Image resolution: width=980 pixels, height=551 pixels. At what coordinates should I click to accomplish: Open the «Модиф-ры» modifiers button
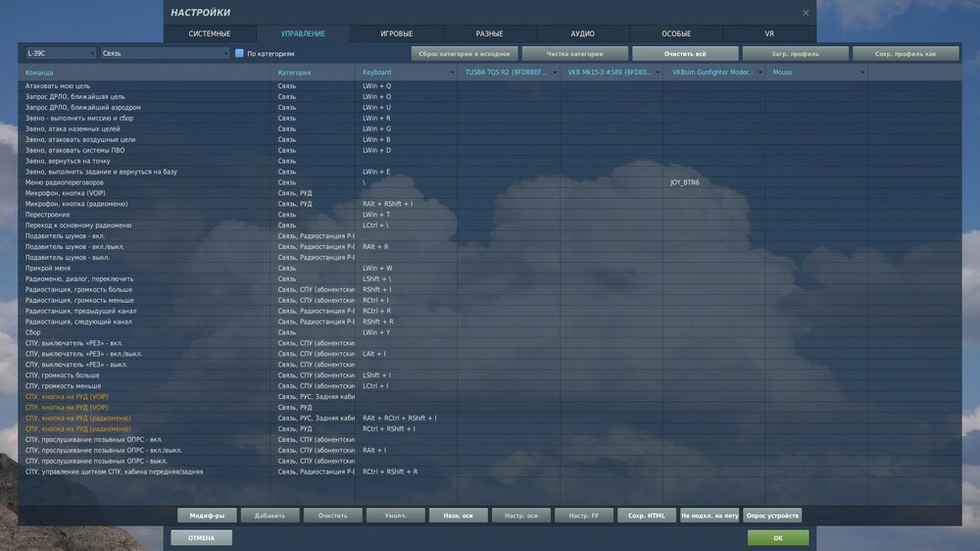point(207,516)
